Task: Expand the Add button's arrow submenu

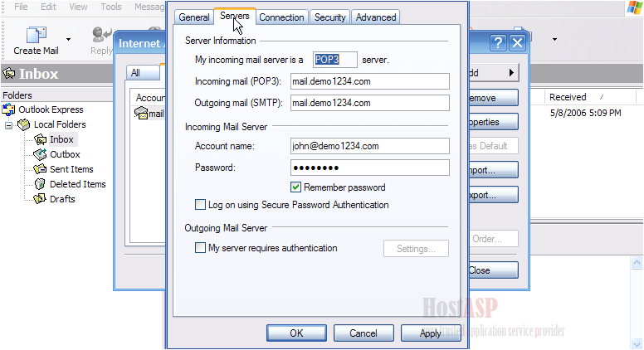Action: coord(511,73)
